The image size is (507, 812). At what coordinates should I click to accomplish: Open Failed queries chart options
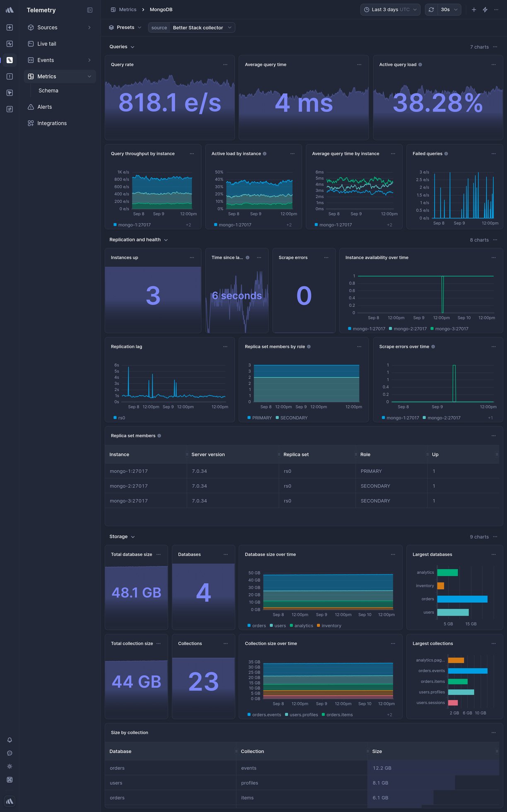(494, 154)
